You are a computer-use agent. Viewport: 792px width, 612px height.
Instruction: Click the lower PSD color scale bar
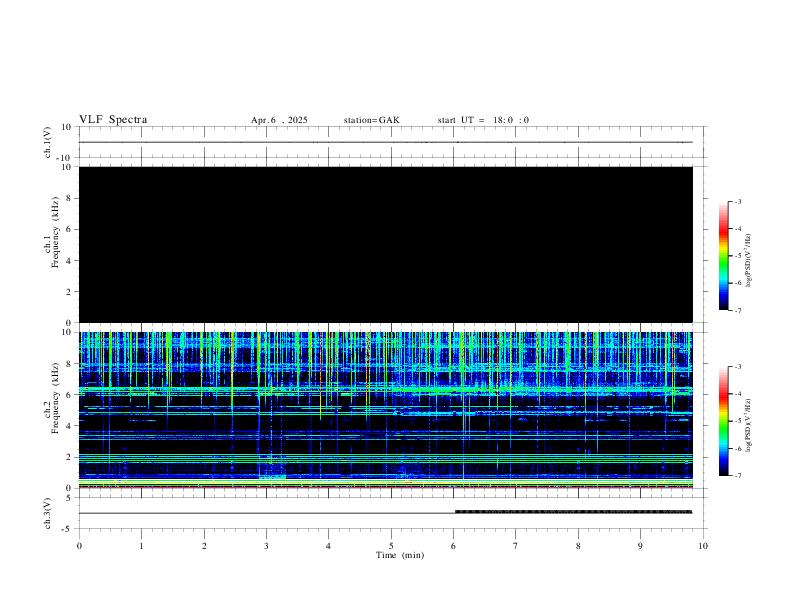723,421
